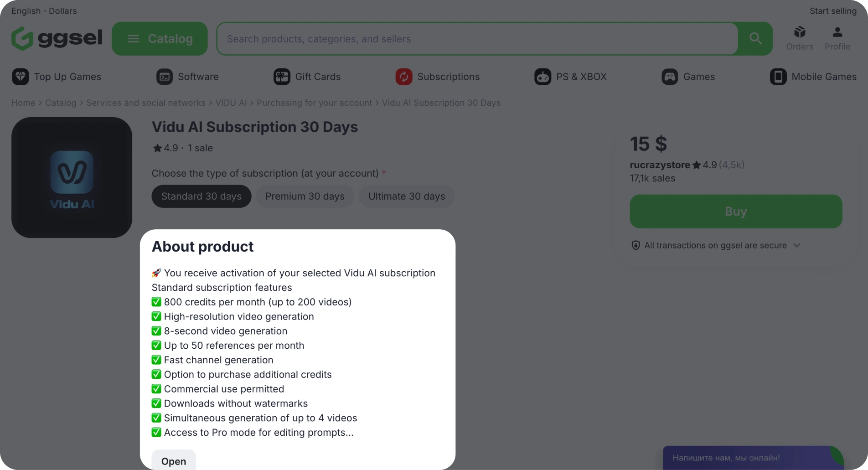Click the Open button under About product
The width and height of the screenshot is (868, 470).
[x=174, y=461]
